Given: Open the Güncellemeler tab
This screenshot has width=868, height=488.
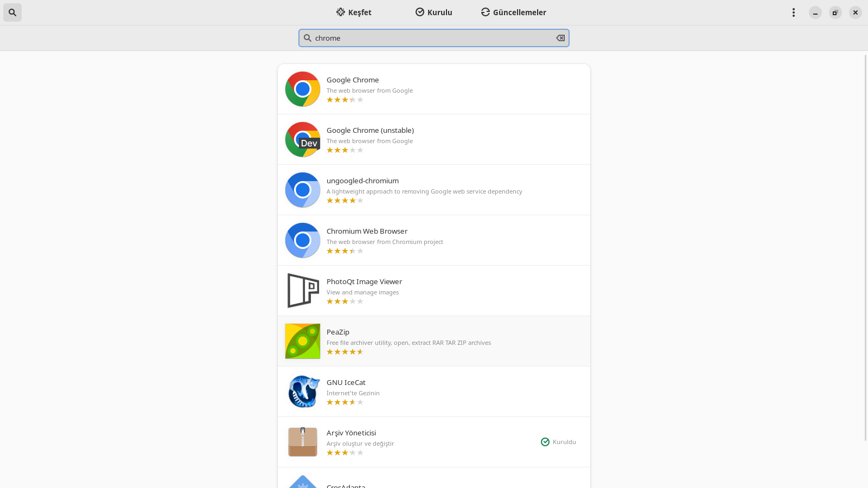Looking at the screenshot, I should point(514,12).
